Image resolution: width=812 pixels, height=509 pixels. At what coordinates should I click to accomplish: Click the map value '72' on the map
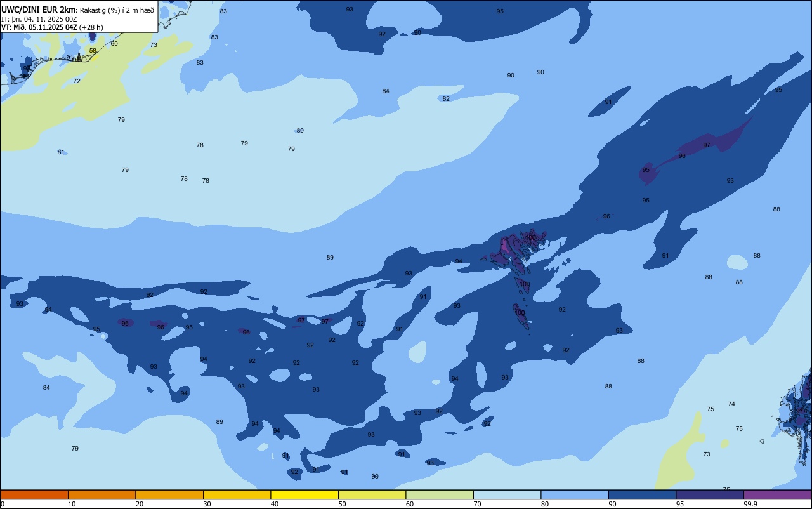point(77,81)
